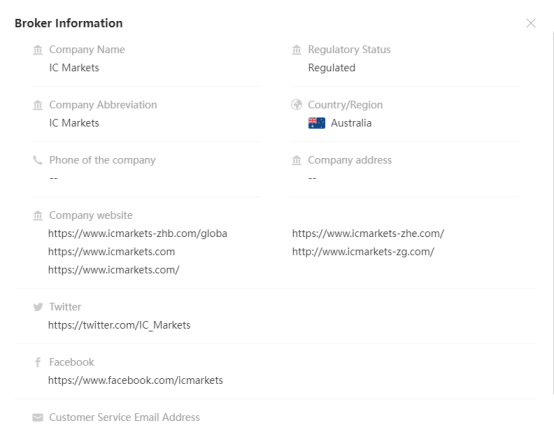Open the twitter.com/IC_Markets link
The width and height of the screenshot is (554, 437).
click(119, 325)
